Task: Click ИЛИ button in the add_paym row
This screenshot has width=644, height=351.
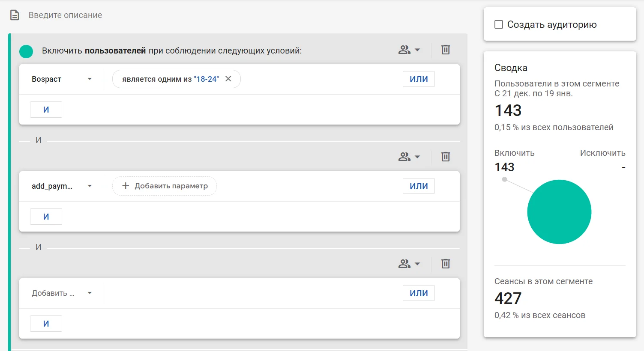Action: tap(419, 186)
